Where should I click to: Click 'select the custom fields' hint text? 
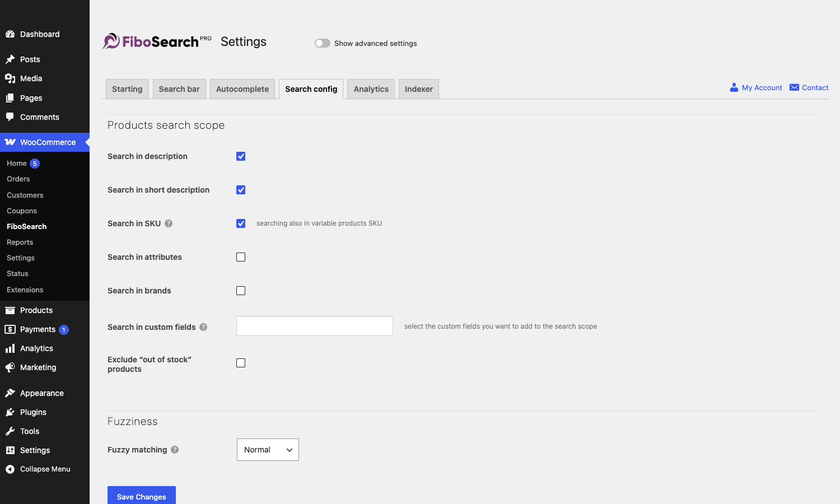click(x=501, y=326)
